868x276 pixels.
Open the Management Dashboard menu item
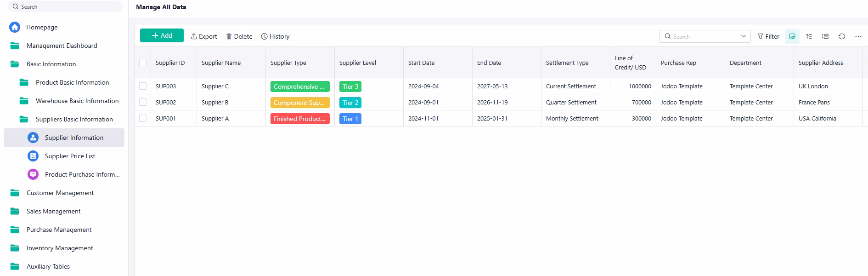[x=62, y=46]
